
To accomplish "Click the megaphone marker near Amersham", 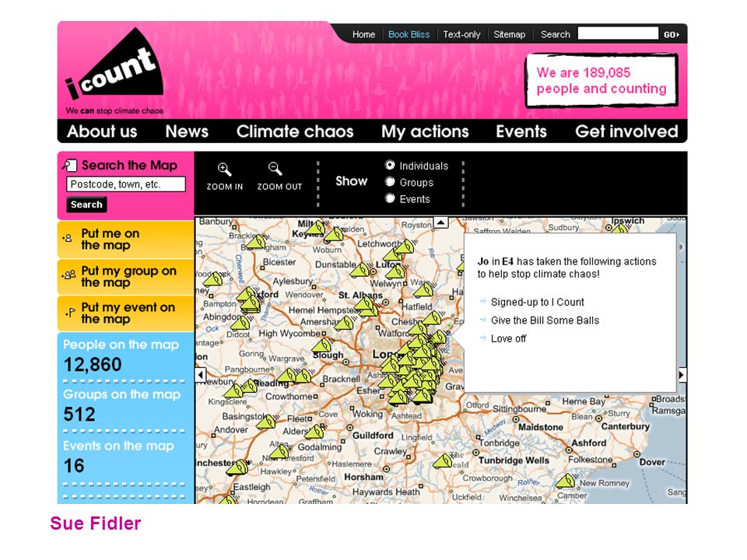I will point(345,324).
